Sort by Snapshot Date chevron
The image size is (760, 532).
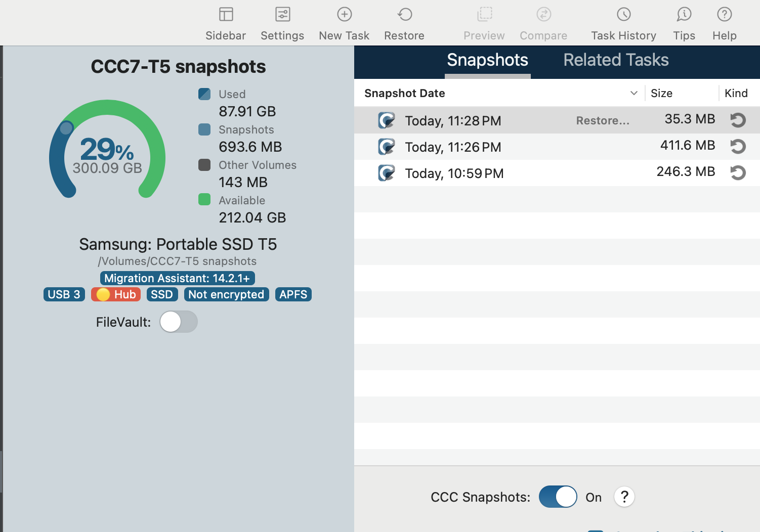coord(634,93)
